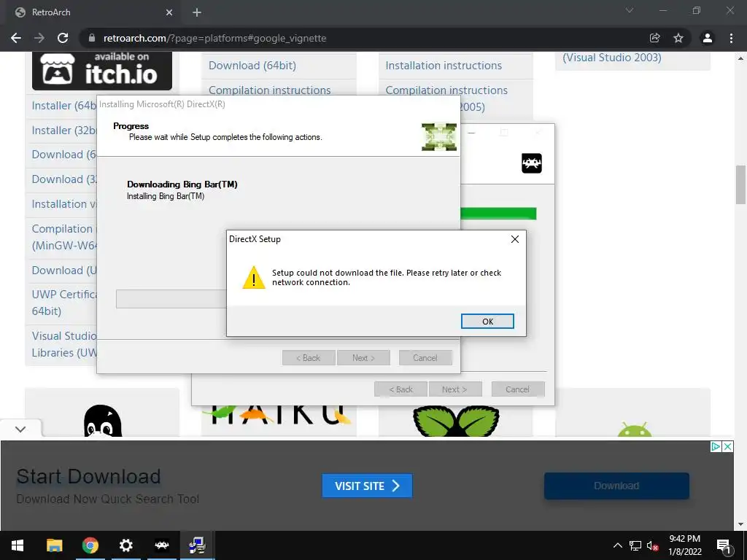Bookmark this page with the star icon
This screenshot has width=747, height=560.
(678, 38)
